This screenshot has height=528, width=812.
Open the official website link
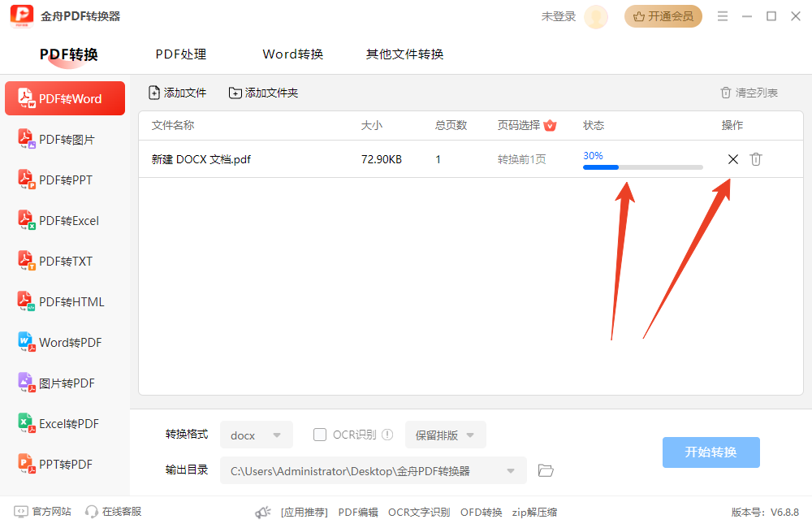pos(44,512)
